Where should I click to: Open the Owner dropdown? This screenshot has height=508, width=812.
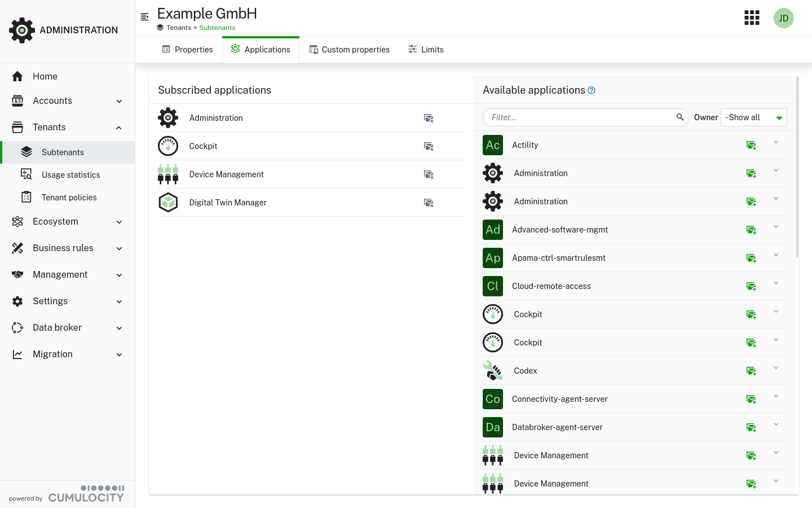[753, 117]
